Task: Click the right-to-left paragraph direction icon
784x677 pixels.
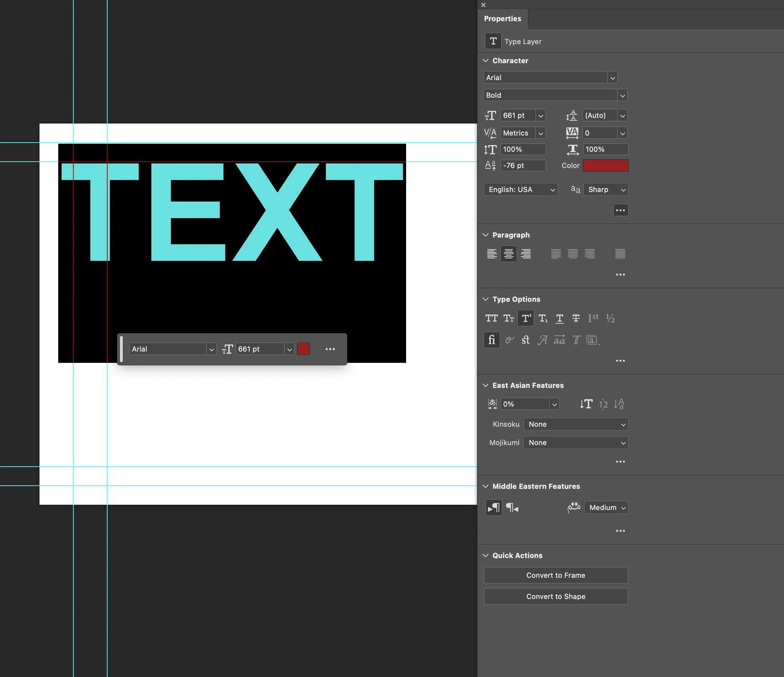Action: tap(512, 508)
